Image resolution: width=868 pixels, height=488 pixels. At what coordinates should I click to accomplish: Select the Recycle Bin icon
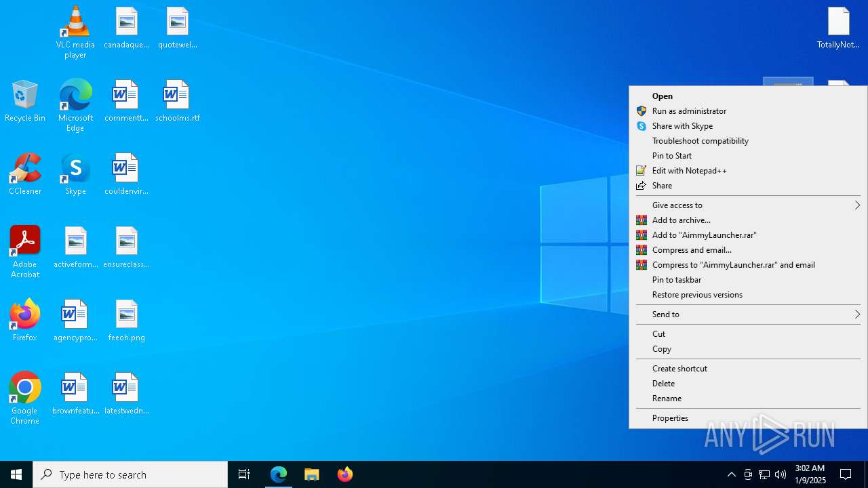point(24,101)
